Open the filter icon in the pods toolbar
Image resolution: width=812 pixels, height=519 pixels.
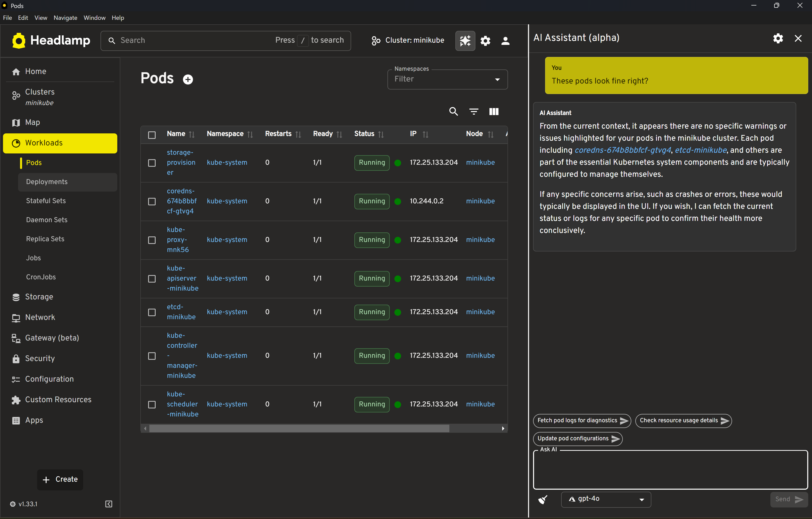point(473,111)
